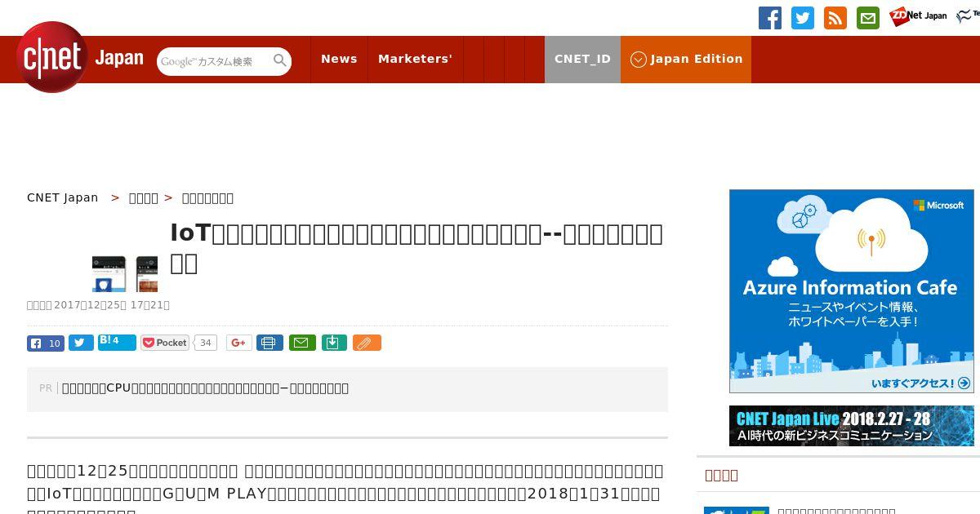The height and width of the screenshot is (514, 980).
Task: Open the CNET Japan Live 2018 banner
Action: [x=852, y=426]
